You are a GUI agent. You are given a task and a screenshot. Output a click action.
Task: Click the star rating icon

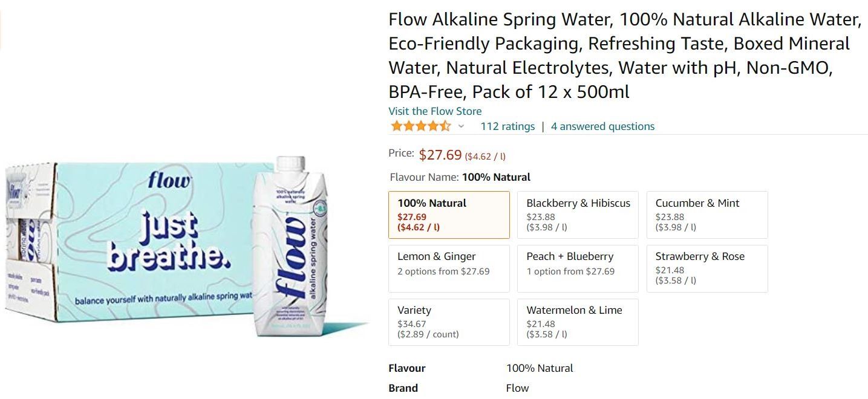pos(420,126)
